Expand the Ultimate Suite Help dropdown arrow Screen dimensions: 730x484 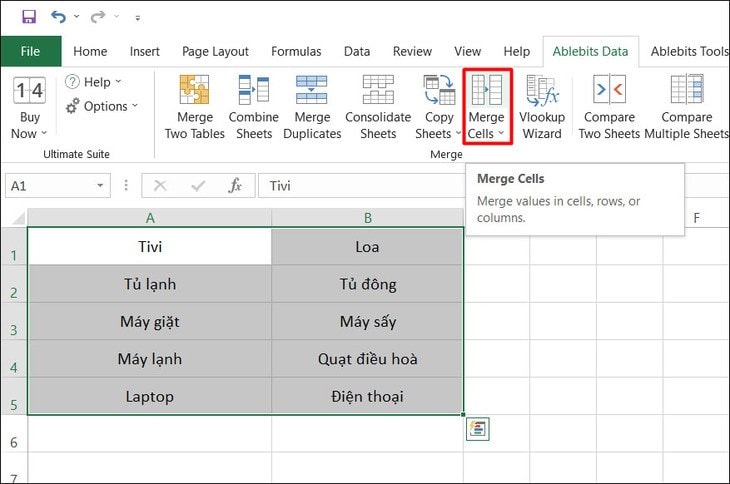(x=118, y=82)
